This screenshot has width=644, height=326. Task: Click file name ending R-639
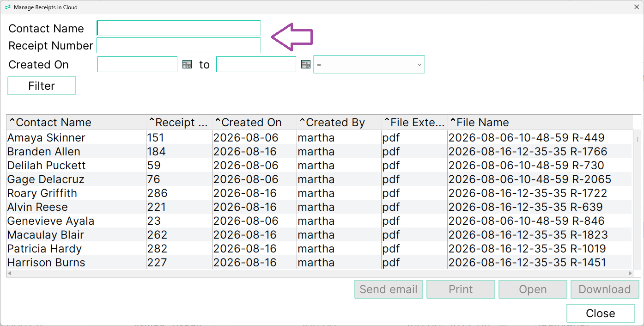(x=526, y=207)
